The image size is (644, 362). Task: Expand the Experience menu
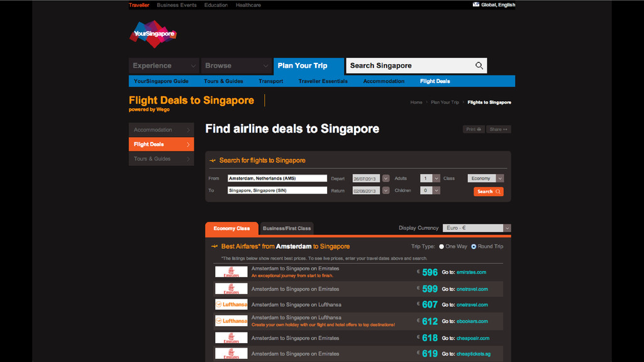click(164, 65)
